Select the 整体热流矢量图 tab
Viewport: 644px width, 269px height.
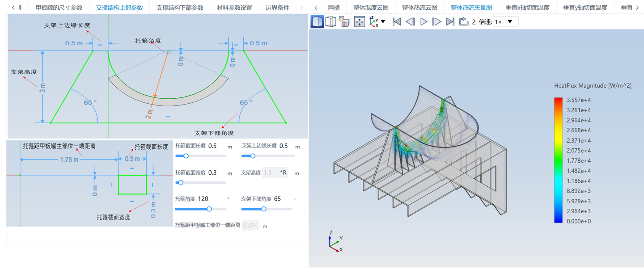[471, 8]
